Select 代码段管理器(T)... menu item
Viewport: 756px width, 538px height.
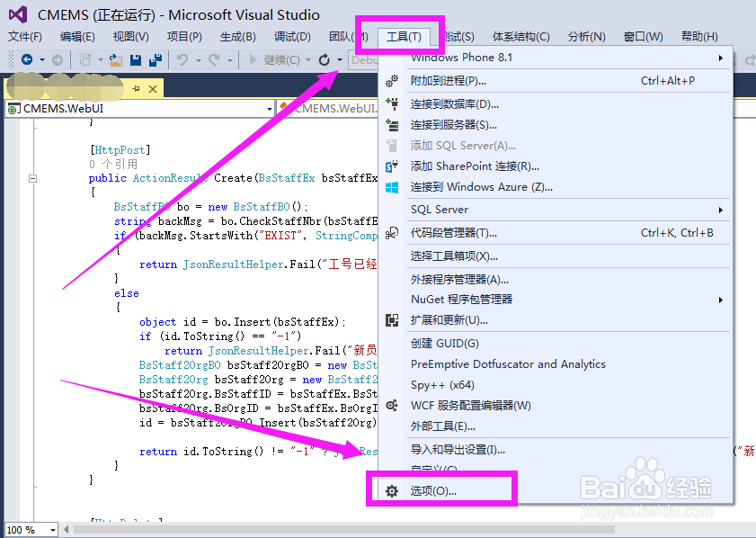[556, 233]
